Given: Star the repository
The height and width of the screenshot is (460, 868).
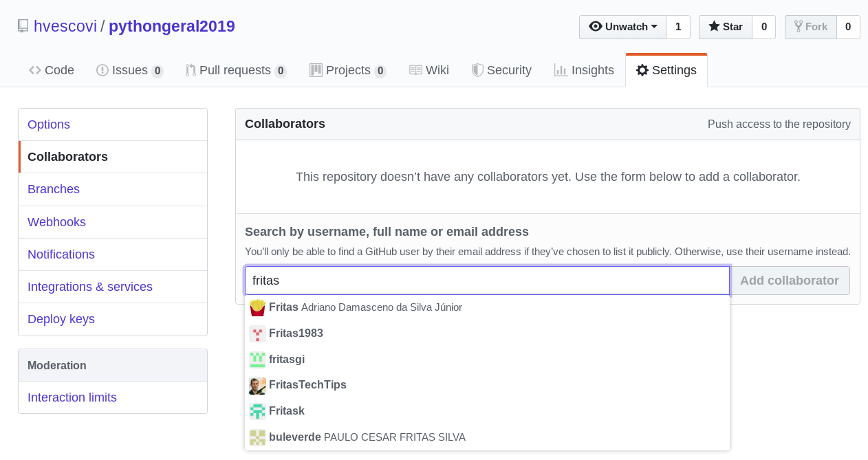Looking at the screenshot, I should (726, 27).
